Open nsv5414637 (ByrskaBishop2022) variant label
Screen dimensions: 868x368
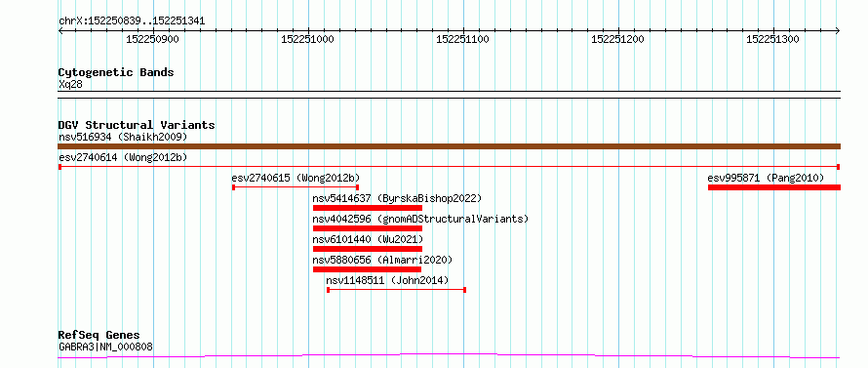click(x=398, y=198)
